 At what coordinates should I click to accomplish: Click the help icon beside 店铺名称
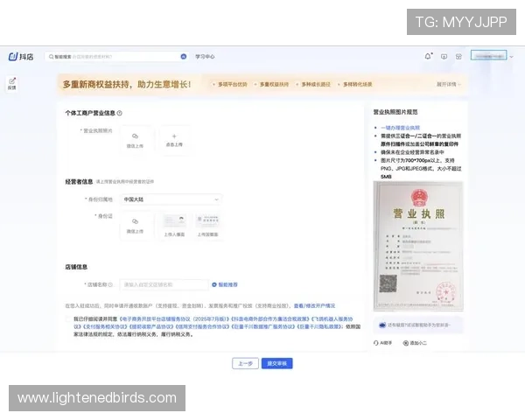[110, 284]
